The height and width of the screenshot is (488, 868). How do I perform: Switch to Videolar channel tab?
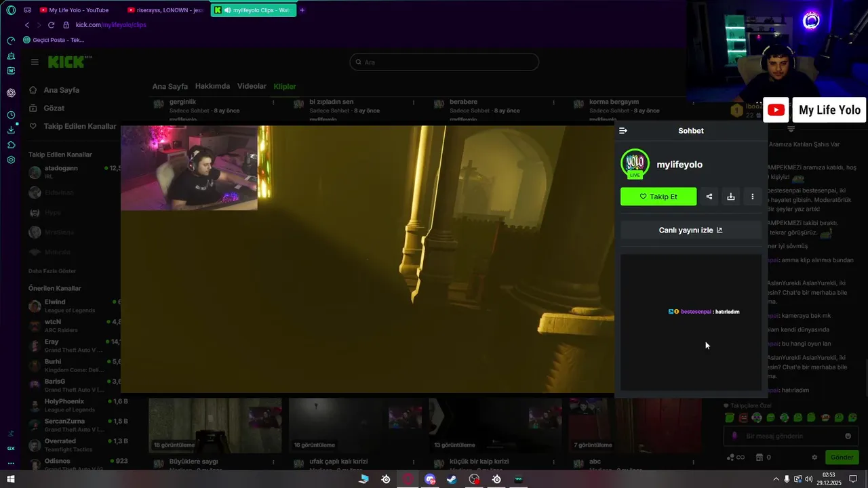tap(252, 86)
